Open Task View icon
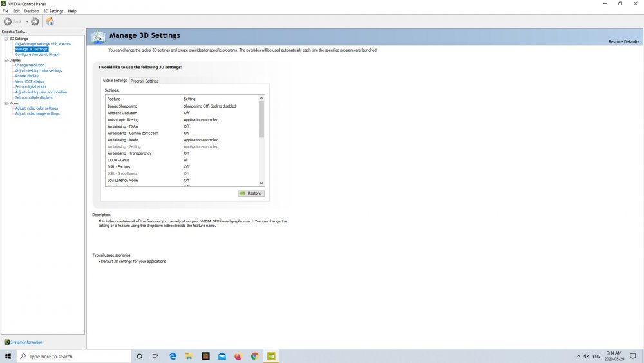Image resolution: width=644 pixels, height=363 pixels. point(156,356)
